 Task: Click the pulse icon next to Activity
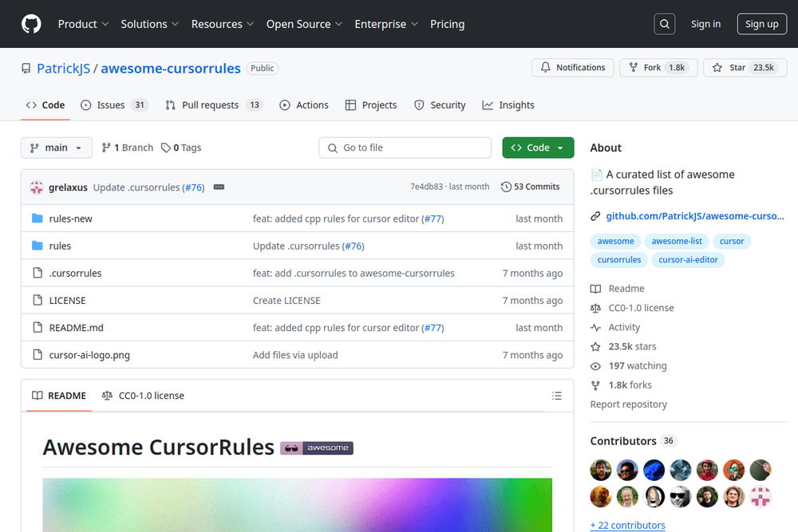pyautogui.click(x=595, y=328)
